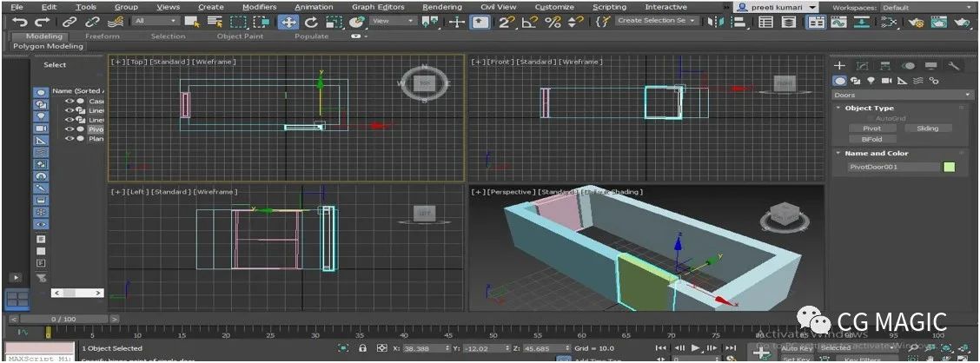This screenshot has width=980, height=363.
Task: Open Render Setup teapot icon
Action: point(917,22)
